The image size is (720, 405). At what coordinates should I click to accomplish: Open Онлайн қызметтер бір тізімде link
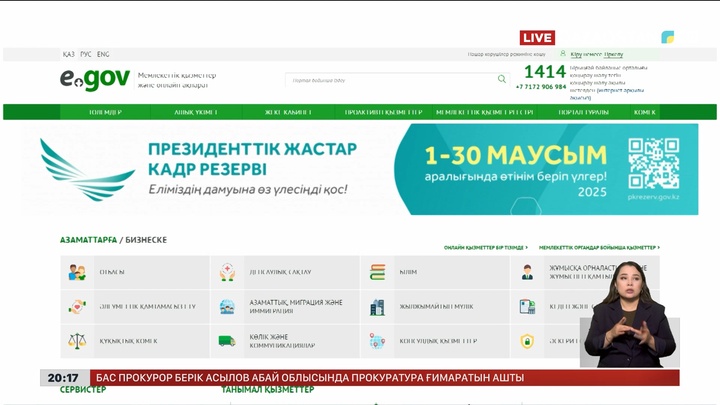486,248
